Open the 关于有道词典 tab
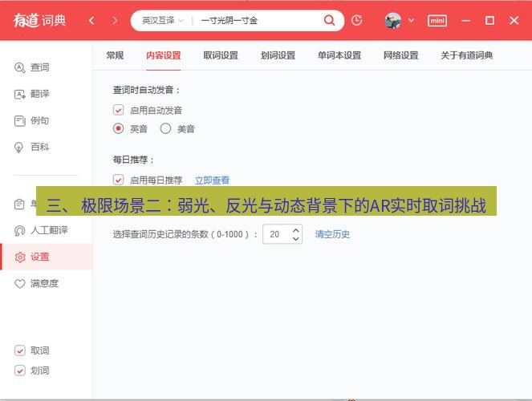This screenshot has height=401, width=532. (x=466, y=55)
